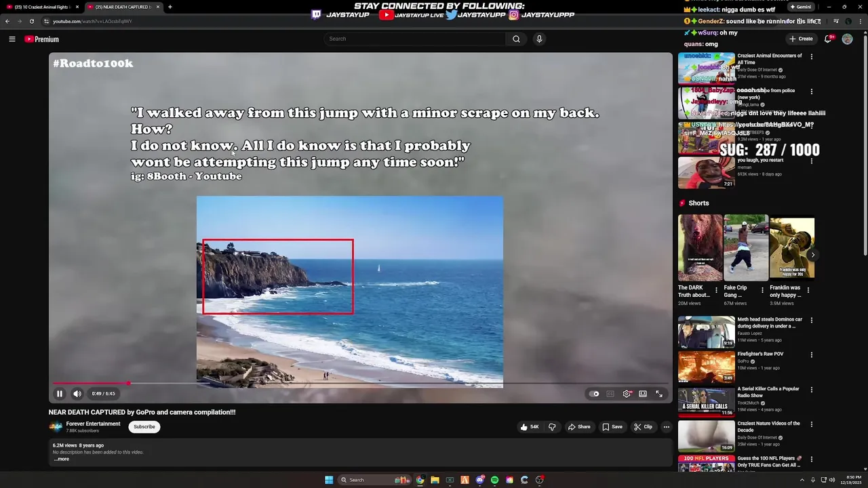Switch to 10 Craziest Animal Fights tab
The image size is (868, 488).
[x=41, y=7]
